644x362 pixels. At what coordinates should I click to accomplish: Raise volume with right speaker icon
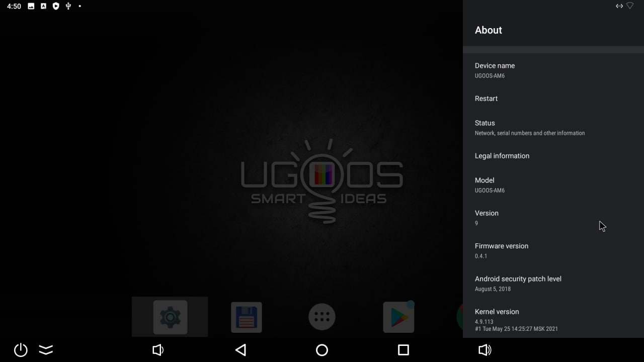pos(485,350)
